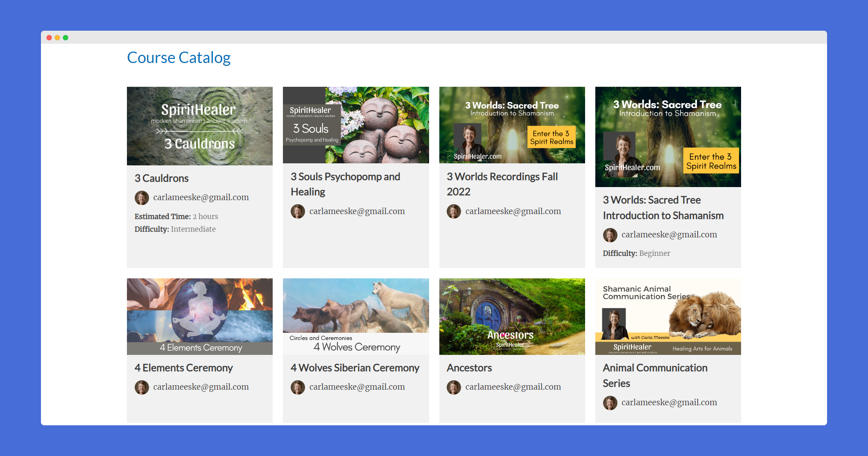This screenshot has width=868, height=456.
Task: Open the 4 Elements Ceremony thumbnail image
Action: 200,316
